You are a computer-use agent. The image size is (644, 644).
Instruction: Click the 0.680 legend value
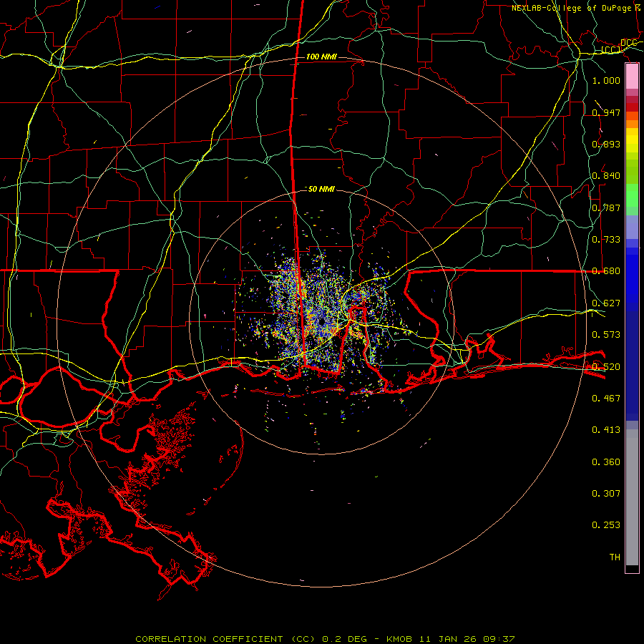pos(606,271)
